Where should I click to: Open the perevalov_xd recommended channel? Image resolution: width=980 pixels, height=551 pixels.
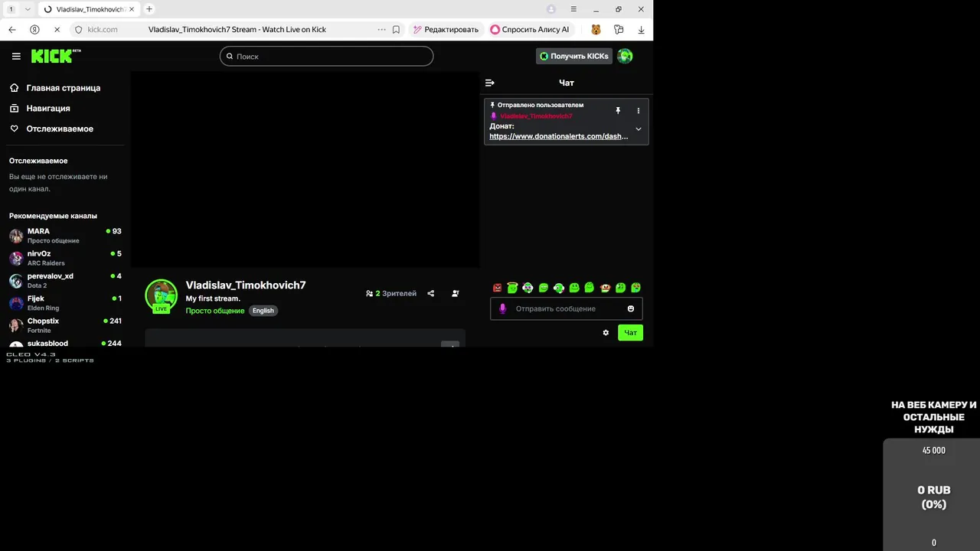[x=65, y=280]
